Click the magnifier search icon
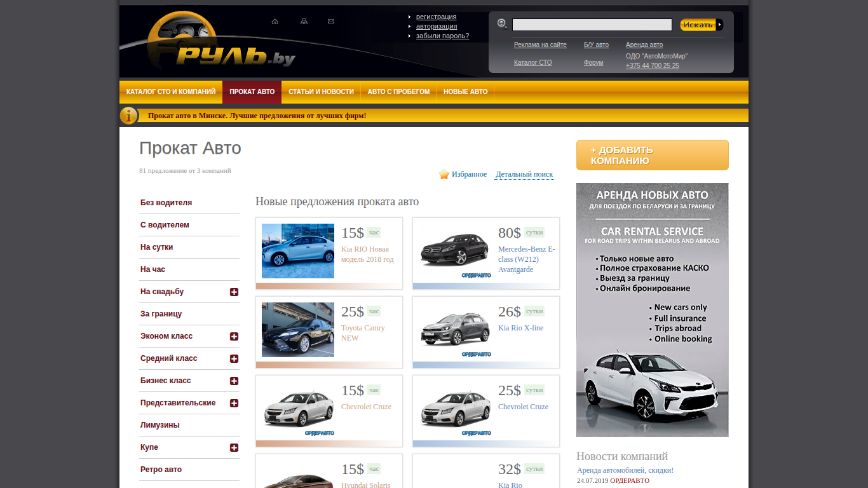The image size is (868, 488). pyautogui.click(x=502, y=24)
